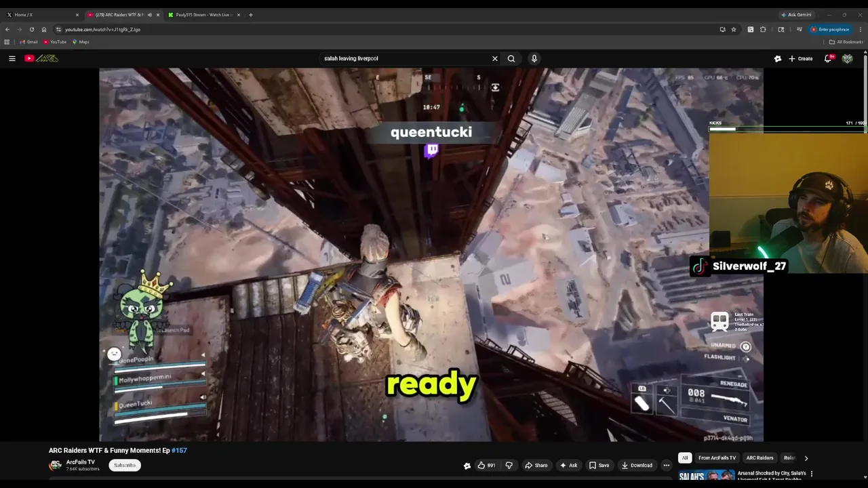Open the YouTube bookmark
Viewport: 868px width, 488px height.
pyautogui.click(x=55, y=42)
